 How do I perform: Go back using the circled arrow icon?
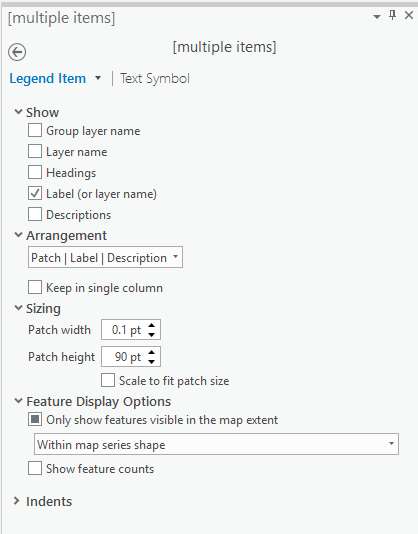click(17, 52)
